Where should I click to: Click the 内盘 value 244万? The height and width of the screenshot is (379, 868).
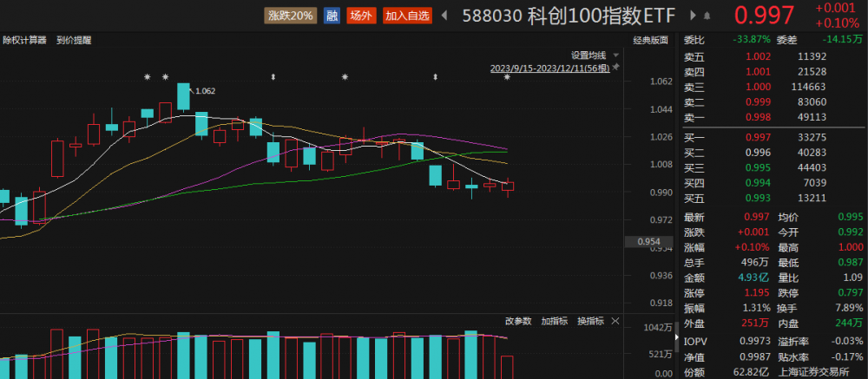tap(849, 323)
